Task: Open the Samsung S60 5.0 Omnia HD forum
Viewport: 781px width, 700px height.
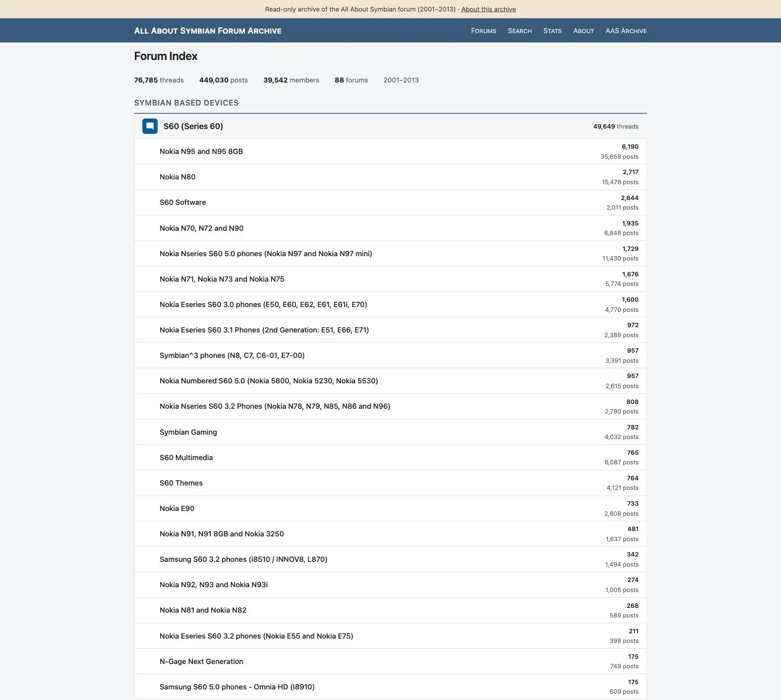Action: pos(237,687)
